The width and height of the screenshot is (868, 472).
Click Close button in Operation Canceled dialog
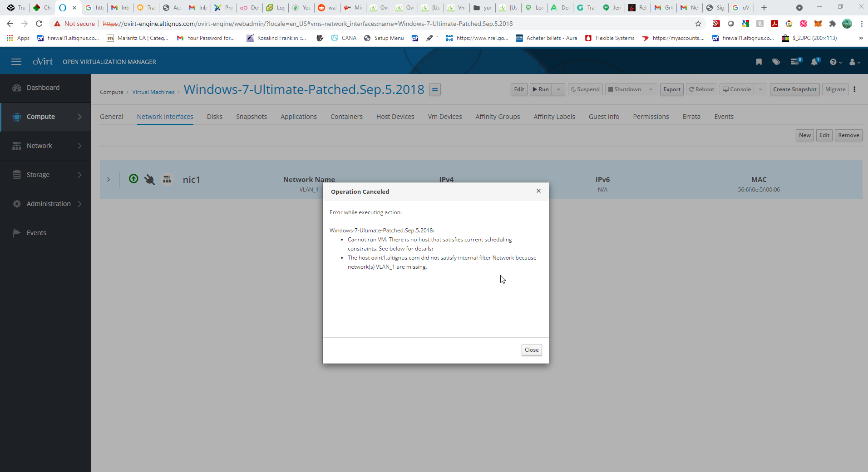point(531,350)
